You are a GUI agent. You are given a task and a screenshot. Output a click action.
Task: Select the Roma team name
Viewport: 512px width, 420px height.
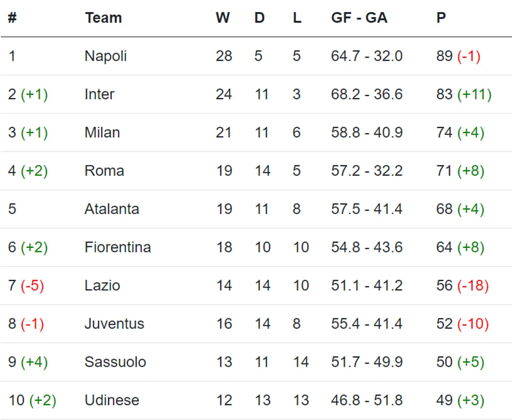point(105,171)
